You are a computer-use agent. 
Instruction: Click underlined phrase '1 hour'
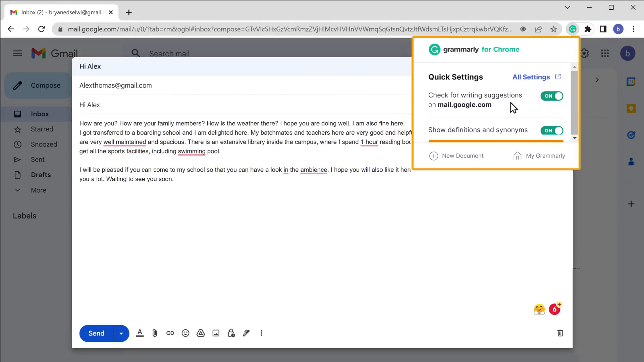tap(369, 142)
